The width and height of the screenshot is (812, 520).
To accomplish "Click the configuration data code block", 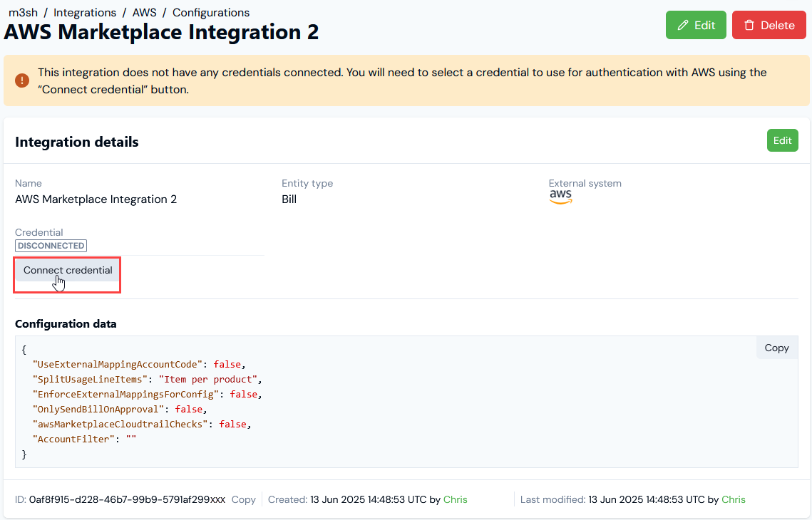I will pos(406,402).
